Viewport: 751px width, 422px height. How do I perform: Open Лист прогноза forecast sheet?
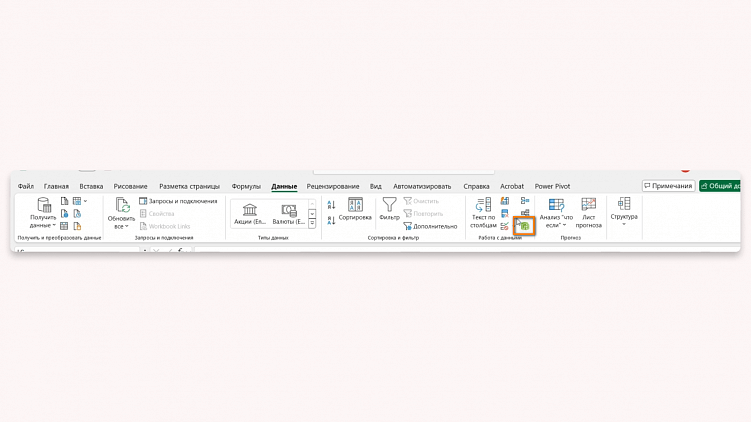[x=588, y=212]
